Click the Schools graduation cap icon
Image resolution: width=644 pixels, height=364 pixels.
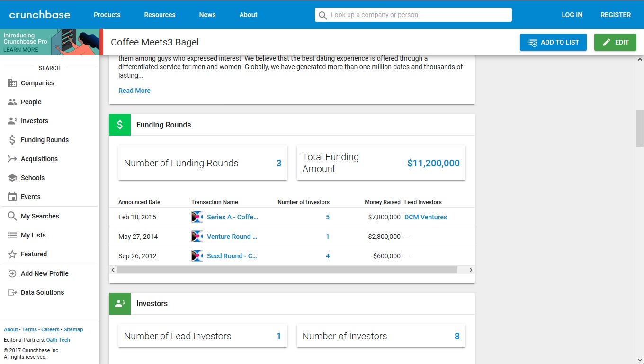click(x=12, y=178)
